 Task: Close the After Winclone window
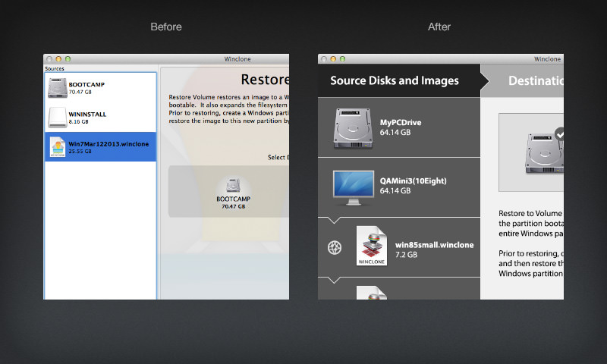pyautogui.click(x=324, y=59)
